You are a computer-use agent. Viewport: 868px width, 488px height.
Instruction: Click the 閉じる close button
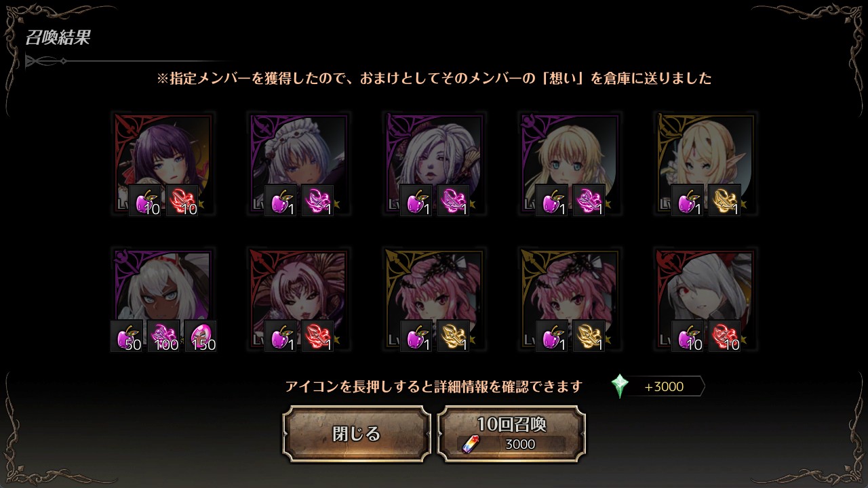[357, 434]
